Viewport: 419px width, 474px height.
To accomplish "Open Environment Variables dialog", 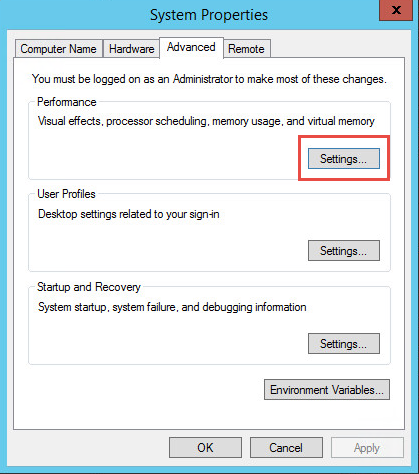I will [327, 390].
